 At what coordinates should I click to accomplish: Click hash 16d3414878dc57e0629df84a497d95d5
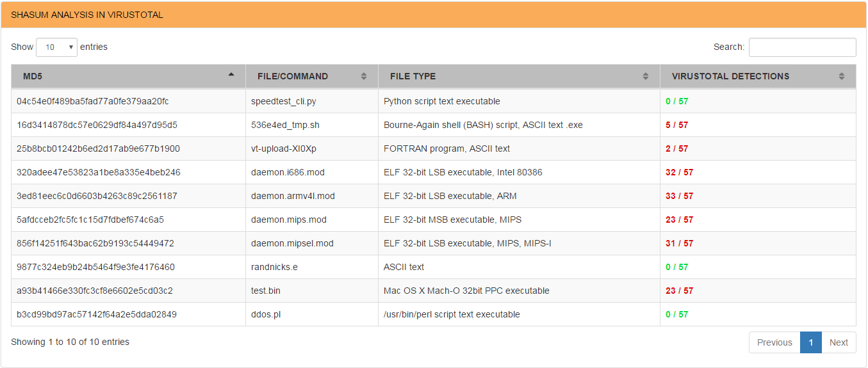pos(97,125)
